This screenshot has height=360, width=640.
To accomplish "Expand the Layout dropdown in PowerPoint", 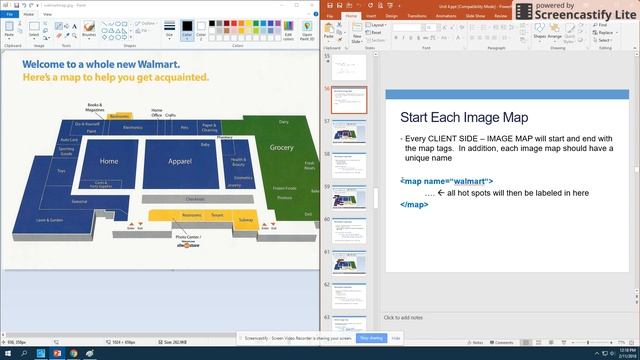I will pyautogui.click(x=376, y=25).
